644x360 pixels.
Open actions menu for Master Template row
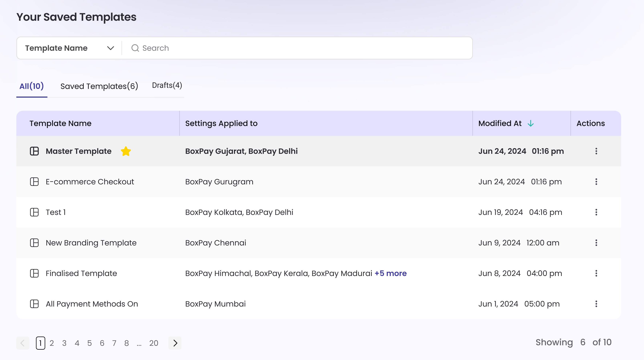pyautogui.click(x=596, y=151)
